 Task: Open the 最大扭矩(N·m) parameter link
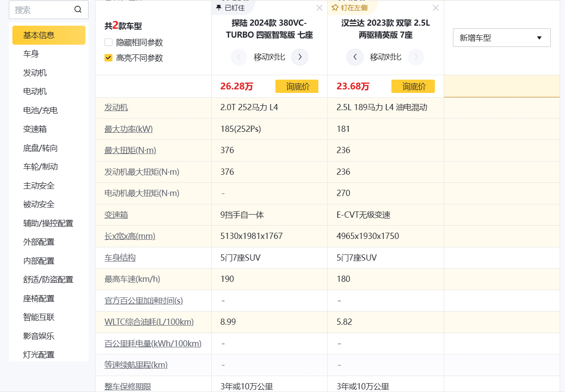(x=130, y=150)
